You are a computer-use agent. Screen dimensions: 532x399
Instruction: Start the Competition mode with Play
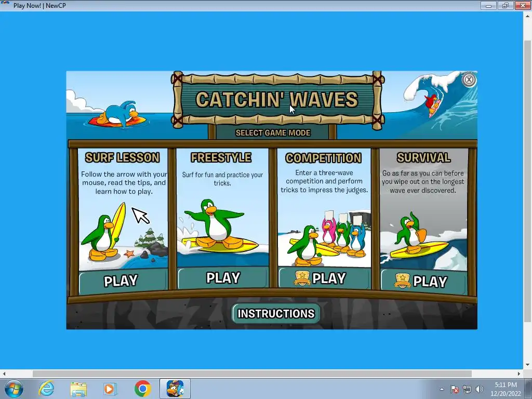[x=324, y=278]
